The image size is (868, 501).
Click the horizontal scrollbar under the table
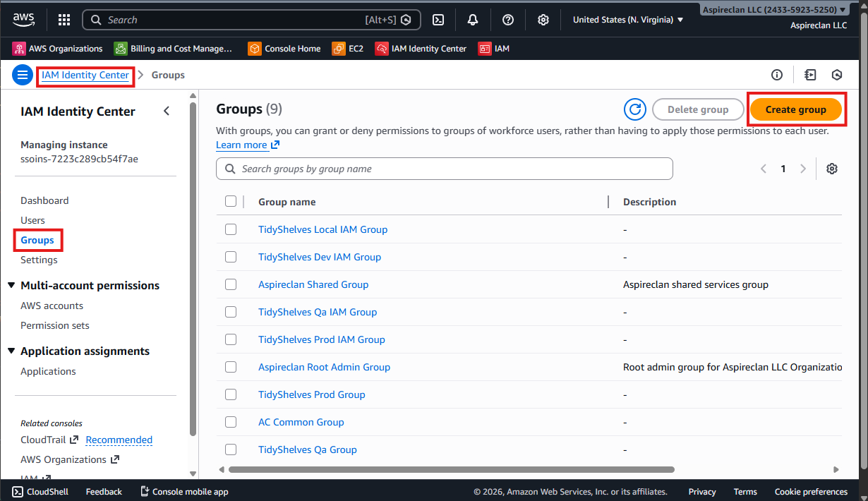click(x=452, y=469)
